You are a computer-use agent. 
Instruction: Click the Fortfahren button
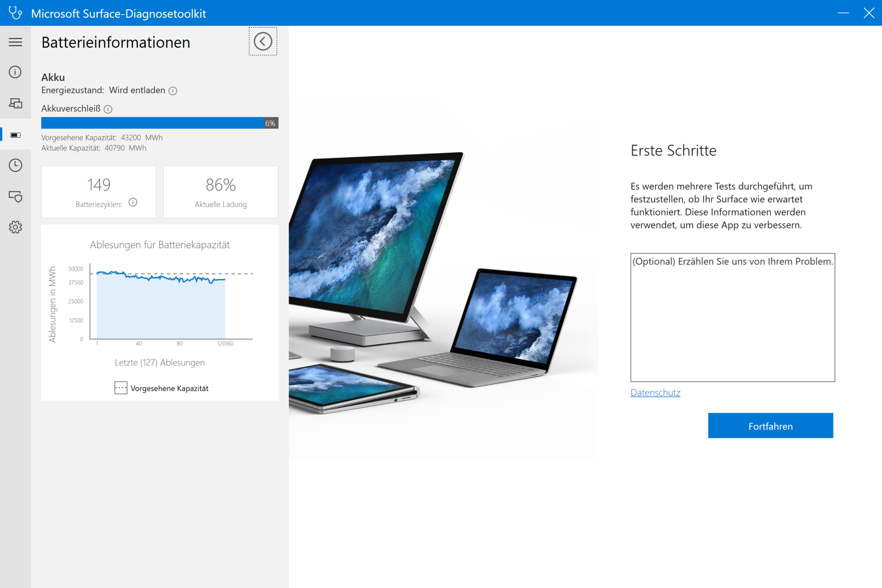pyautogui.click(x=770, y=426)
